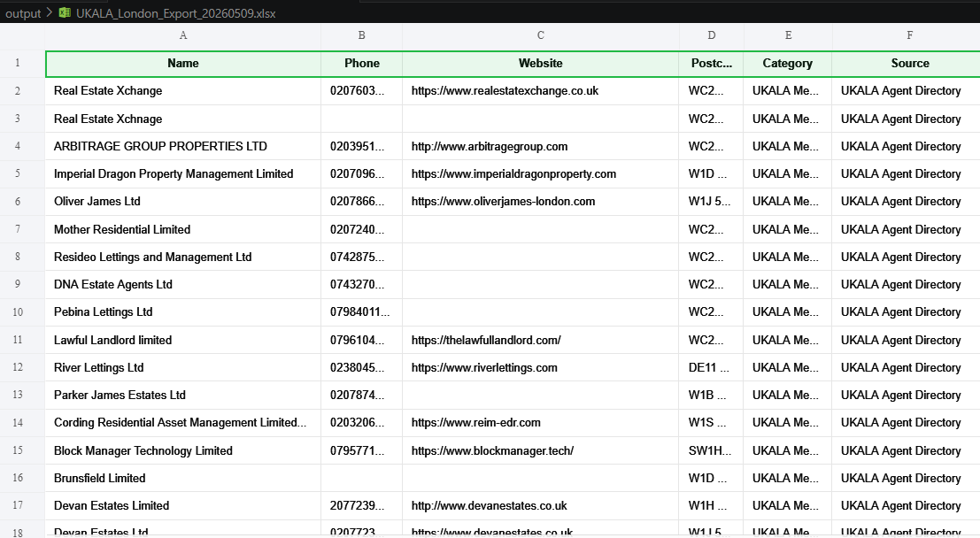Screen dimensions: 980x538
Task: Select postcode cell SW1H for Block Manager
Action: (711, 450)
